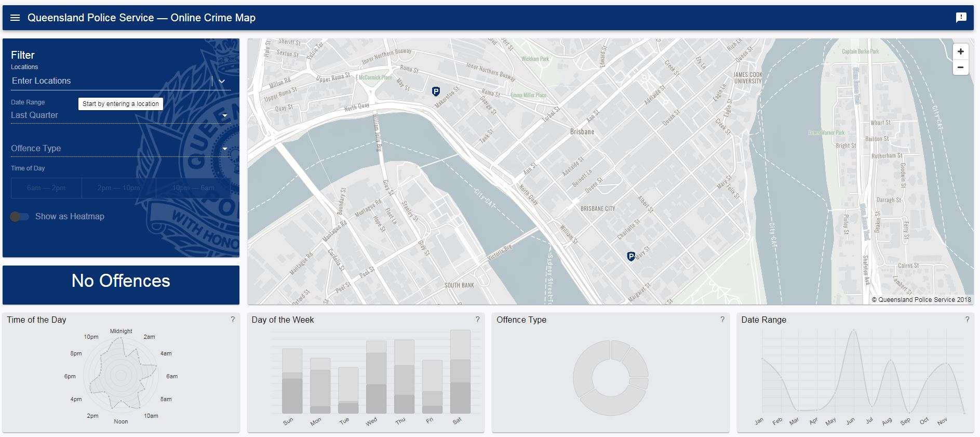The height and width of the screenshot is (437, 980).
Task: Open help for Date Range chart
Action: pos(967,320)
